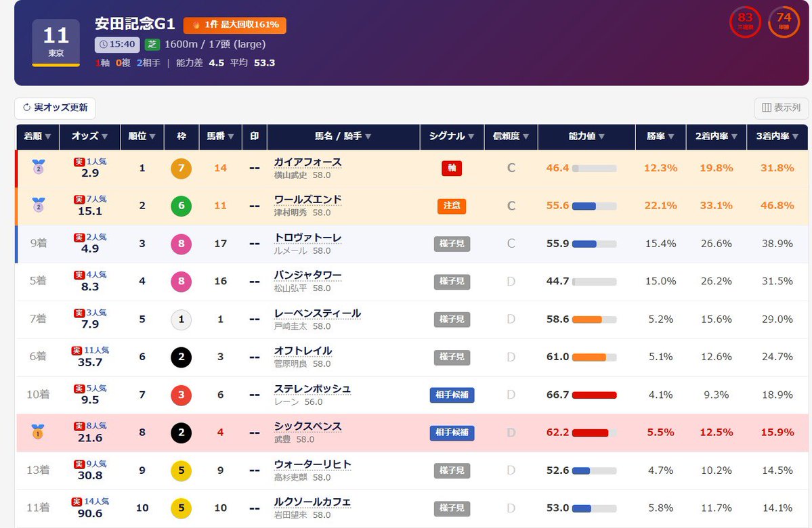Click the 安田記念G1 race title

tap(135, 24)
